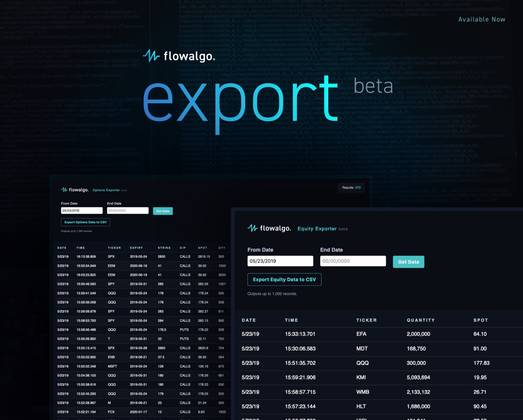Click the spot value 177.83
Screen dimensions: 523x420
[481, 363]
